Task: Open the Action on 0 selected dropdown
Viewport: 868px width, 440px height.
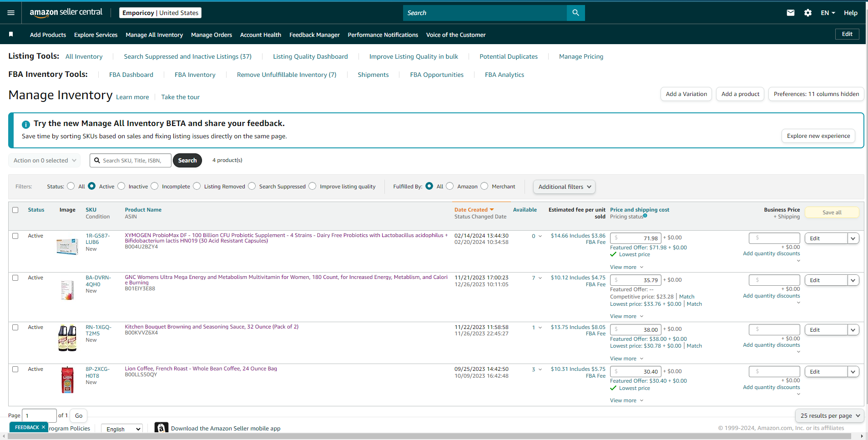Action: pyautogui.click(x=45, y=160)
